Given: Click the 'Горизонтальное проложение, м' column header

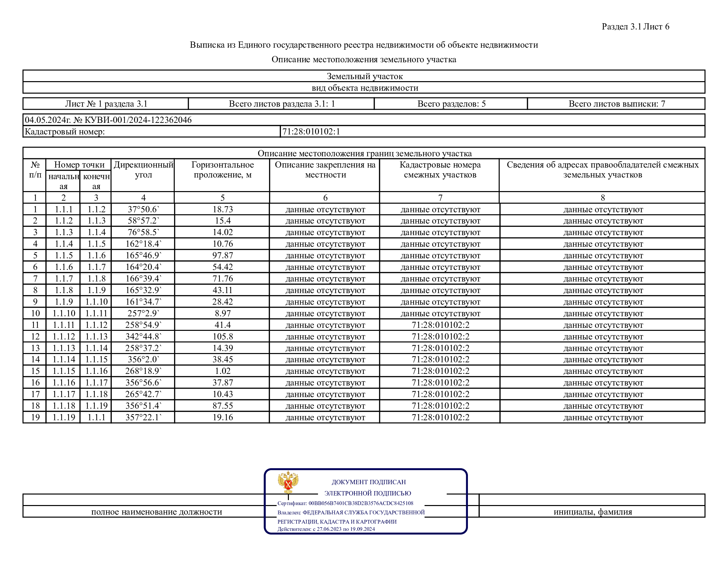Looking at the screenshot, I should coord(222,170).
